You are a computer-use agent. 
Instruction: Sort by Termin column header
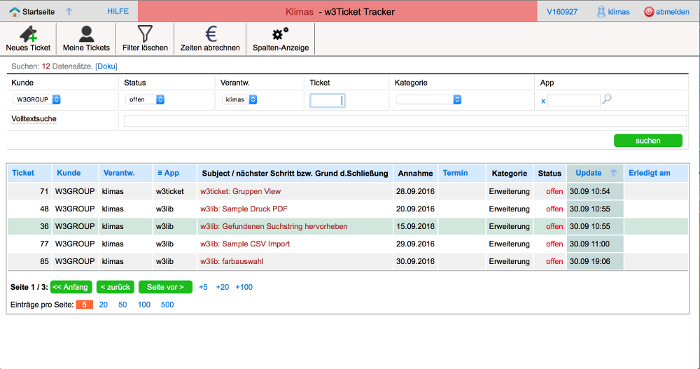455,173
